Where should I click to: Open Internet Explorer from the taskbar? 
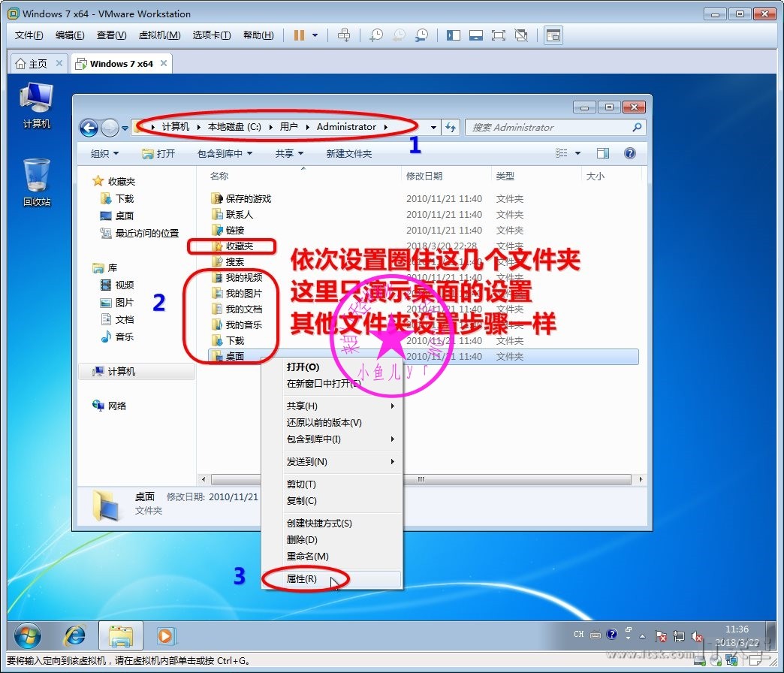74,636
